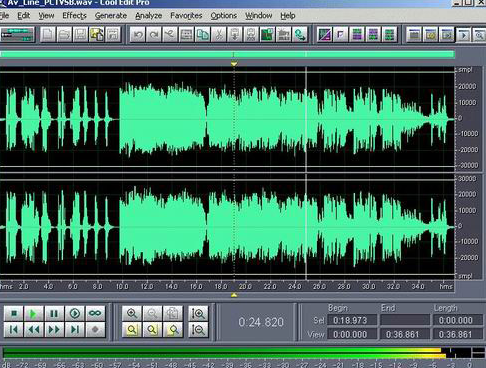
Task: Zoom in vertically with the arrow-plus magnifier
Action: [x=198, y=313]
